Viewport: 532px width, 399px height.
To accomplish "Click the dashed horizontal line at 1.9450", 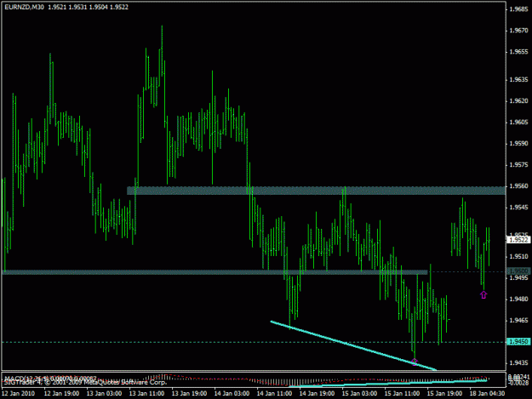I will (254, 342).
